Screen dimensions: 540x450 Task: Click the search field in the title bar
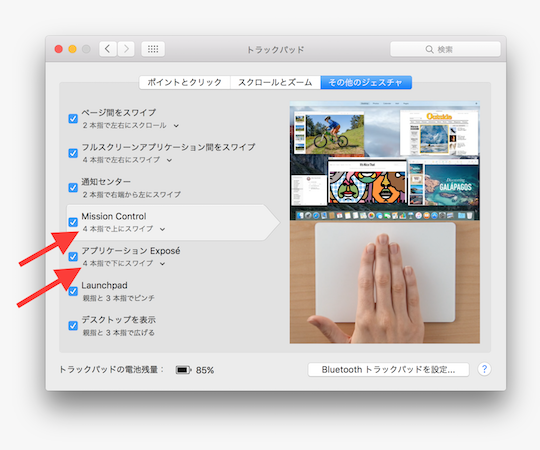[x=445, y=49]
